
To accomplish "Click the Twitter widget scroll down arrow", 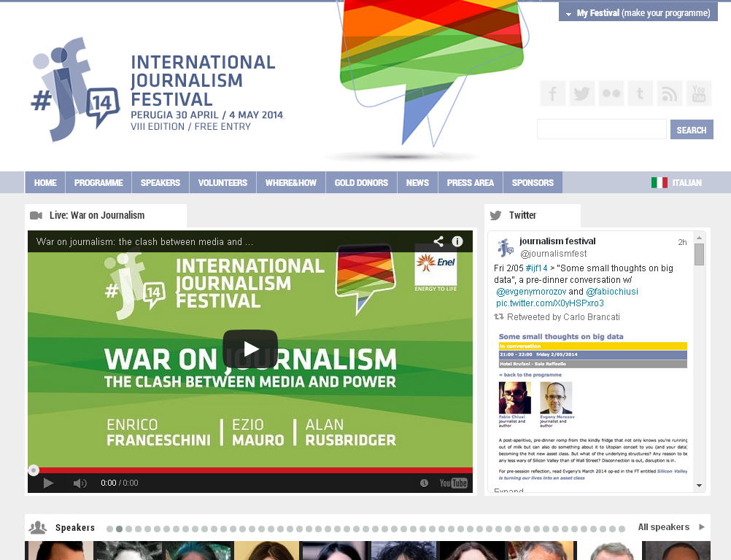I will pos(699,486).
